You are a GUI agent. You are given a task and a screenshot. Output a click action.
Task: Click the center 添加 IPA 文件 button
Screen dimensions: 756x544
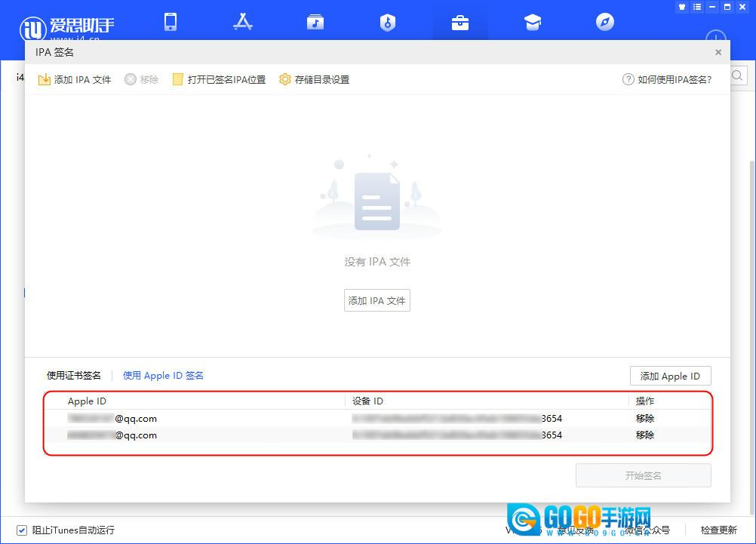click(376, 300)
